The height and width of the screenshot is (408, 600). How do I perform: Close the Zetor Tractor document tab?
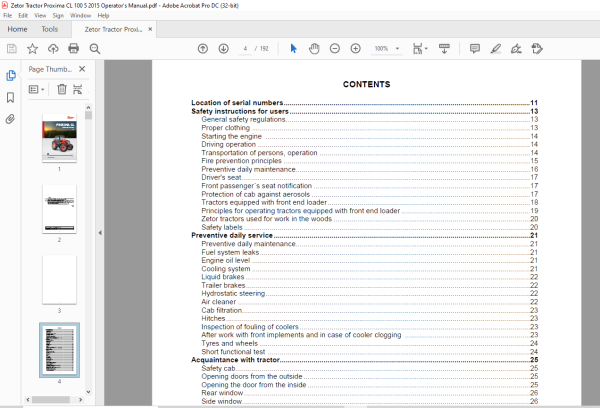[x=150, y=29]
